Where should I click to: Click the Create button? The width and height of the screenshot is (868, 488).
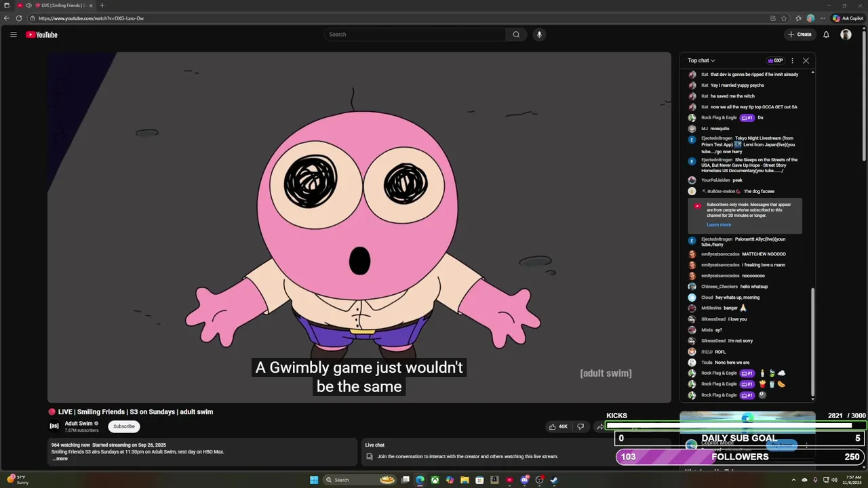click(x=800, y=35)
